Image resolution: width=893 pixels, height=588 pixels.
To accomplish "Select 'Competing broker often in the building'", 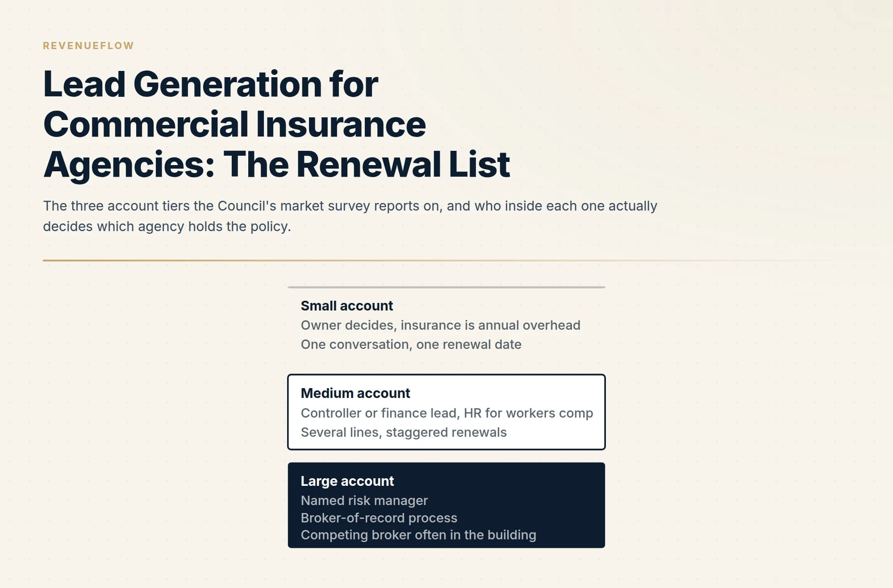I will point(418,535).
